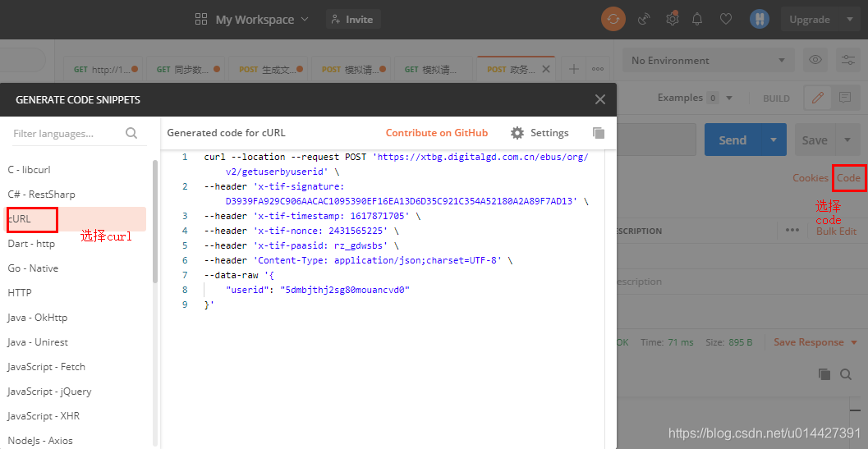868x449 pixels.
Task: Open the environment quick look eye icon
Action: point(815,60)
